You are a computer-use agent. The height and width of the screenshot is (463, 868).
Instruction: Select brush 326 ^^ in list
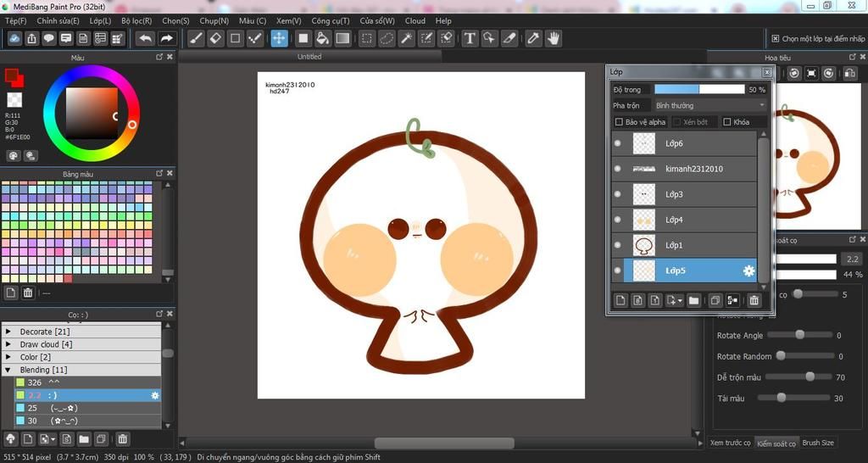87,382
